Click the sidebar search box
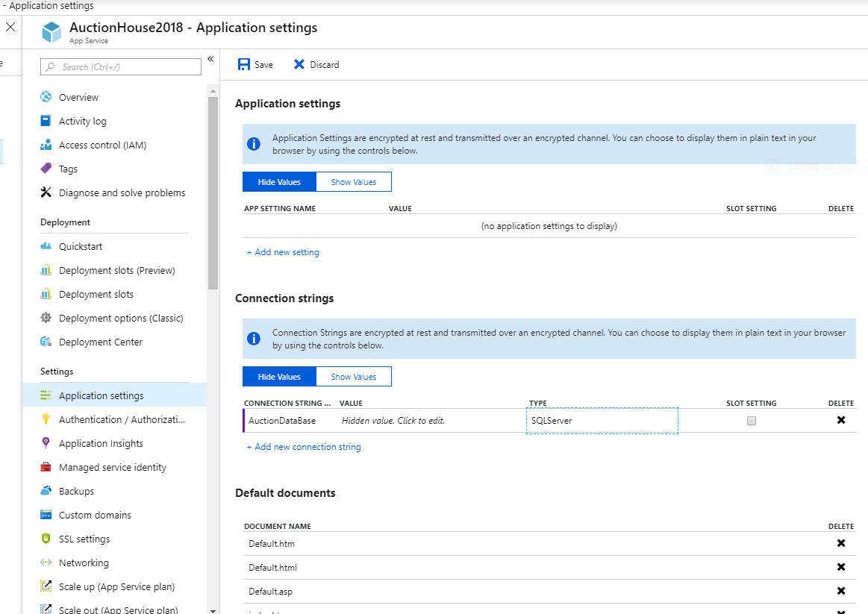This screenshot has height=614, width=868. 121,67
